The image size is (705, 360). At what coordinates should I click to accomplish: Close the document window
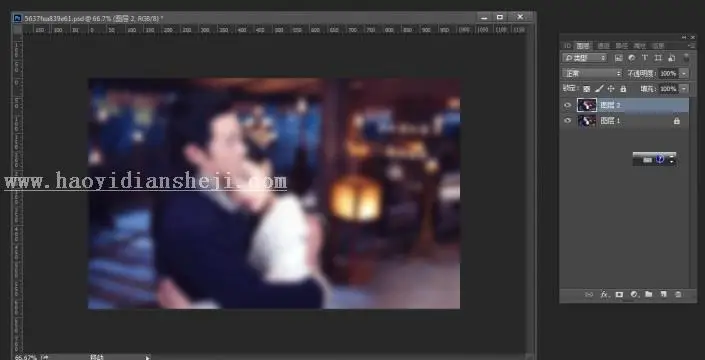pos(520,17)
